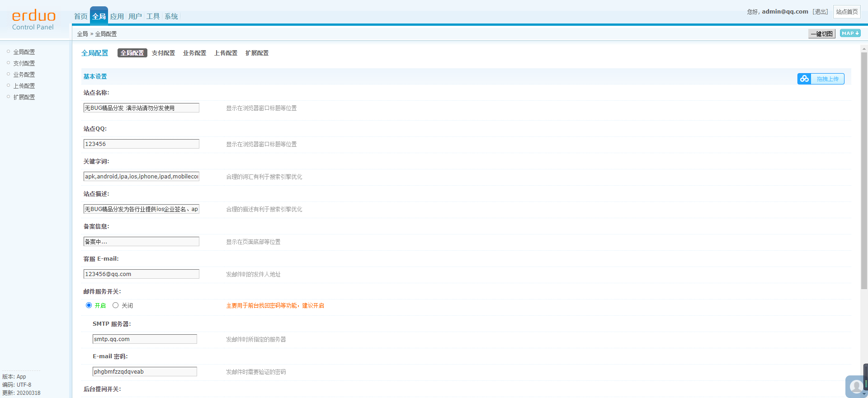Click the 拖拽上传 upload button label

point(827,79)
